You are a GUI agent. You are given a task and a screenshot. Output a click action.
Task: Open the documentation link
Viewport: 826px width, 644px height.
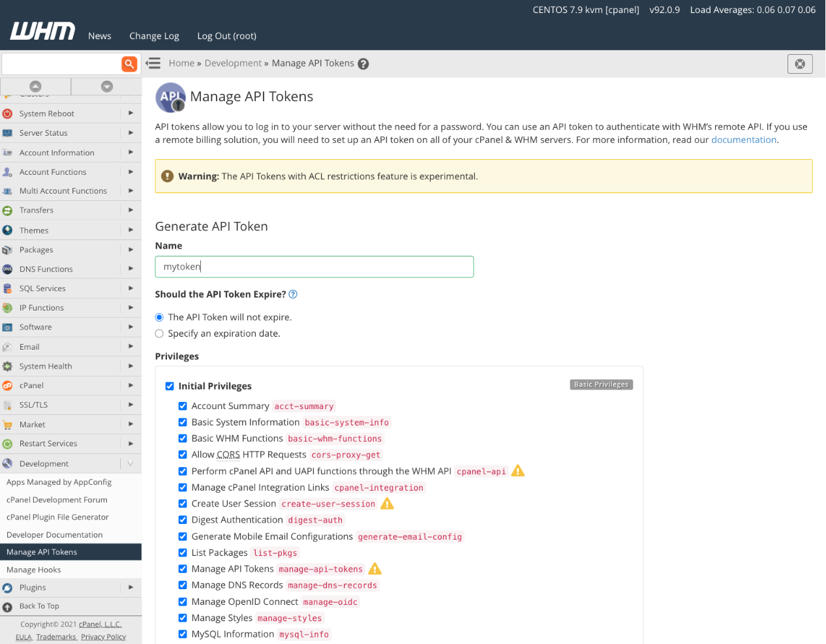click(743, 139)
